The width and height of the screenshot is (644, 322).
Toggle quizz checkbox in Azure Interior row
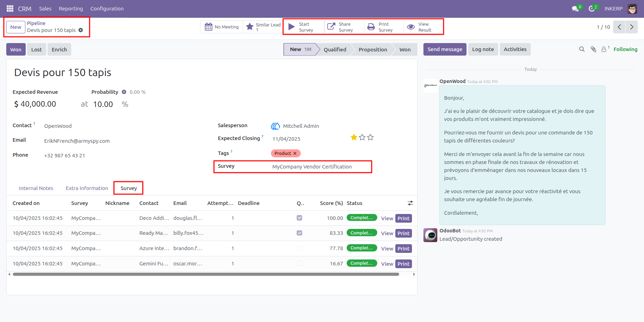(299, 248)
